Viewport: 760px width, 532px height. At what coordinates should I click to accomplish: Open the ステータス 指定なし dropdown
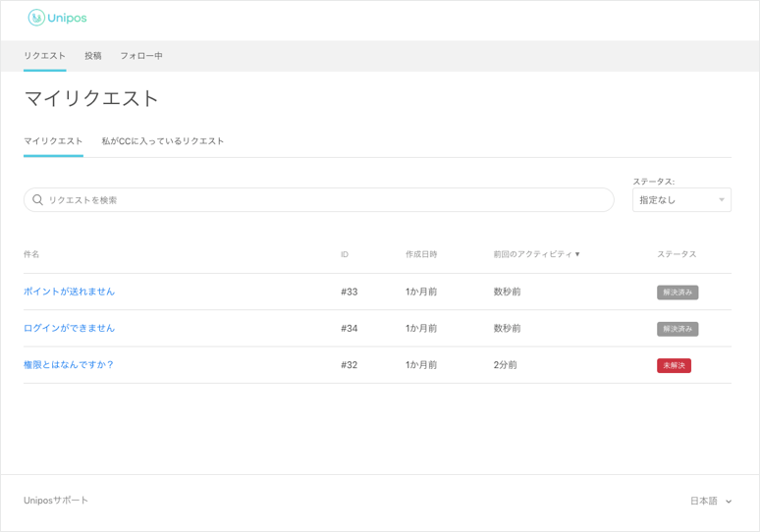[681, 199]
